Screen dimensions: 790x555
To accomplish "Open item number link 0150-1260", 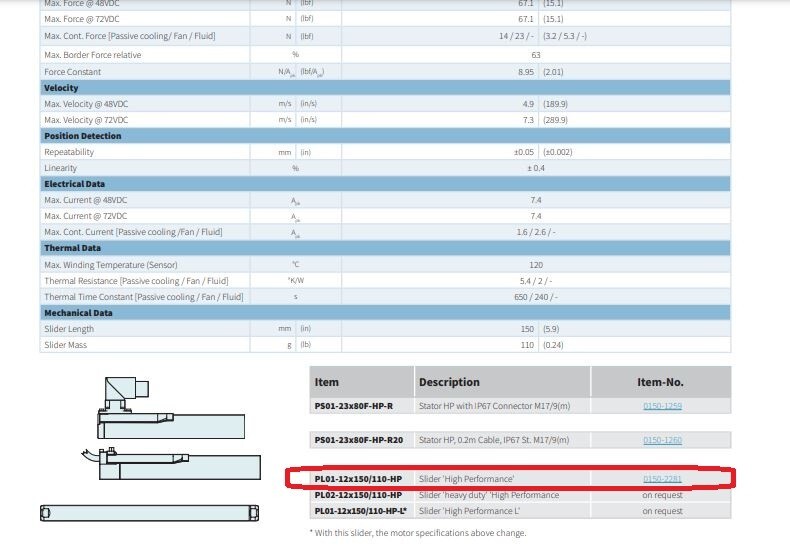I will 662,440.
